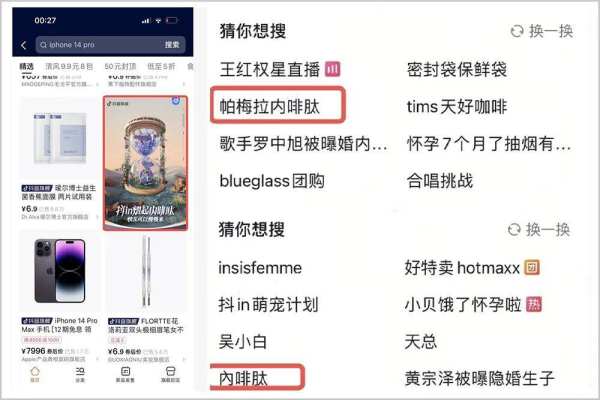Open the hourglass 抖in燃起内啡肽 banner
The height and width of the screenshot is (400, 600).
145,163
